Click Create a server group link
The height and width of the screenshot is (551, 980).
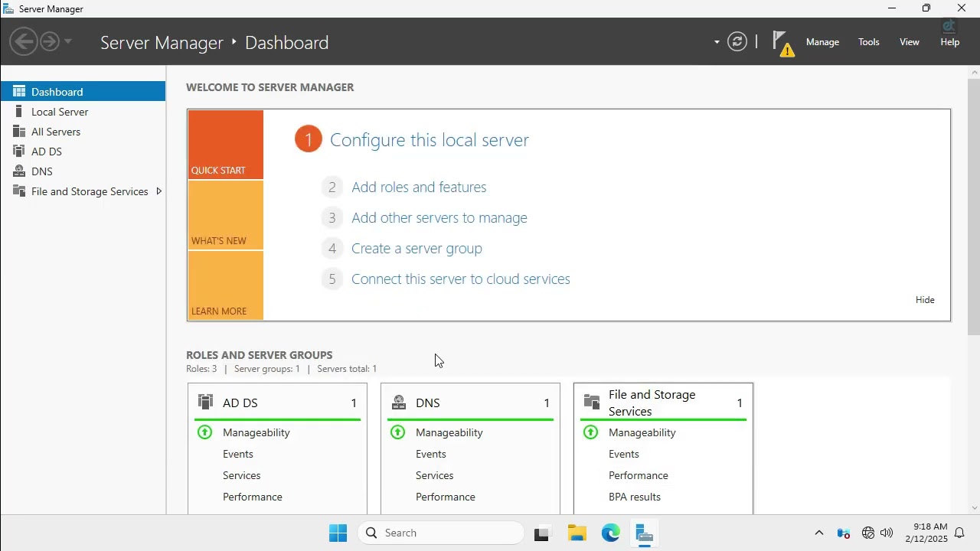coord(416,248)
